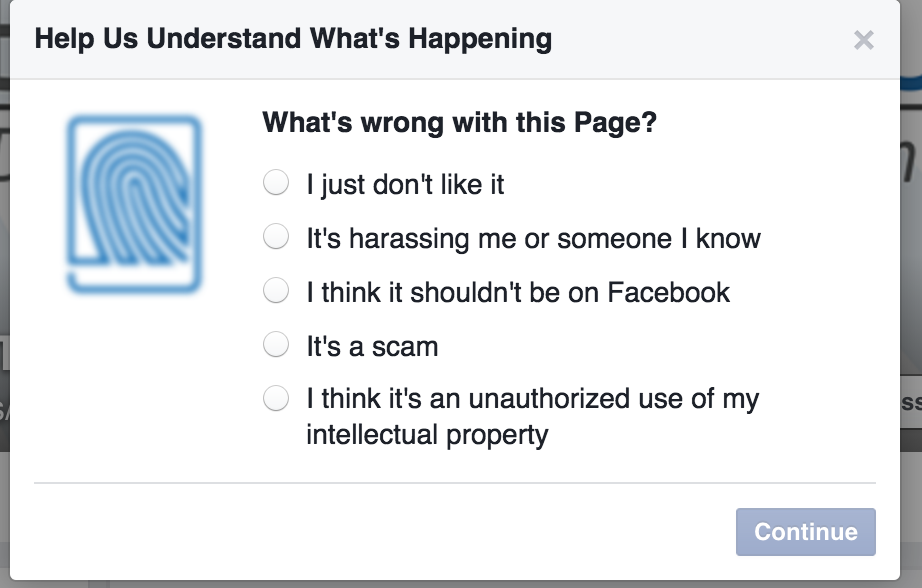Screen dimensions: 922x588
Task: Close the Help Us Understand dialog
Action: click(x=863, y=40)
